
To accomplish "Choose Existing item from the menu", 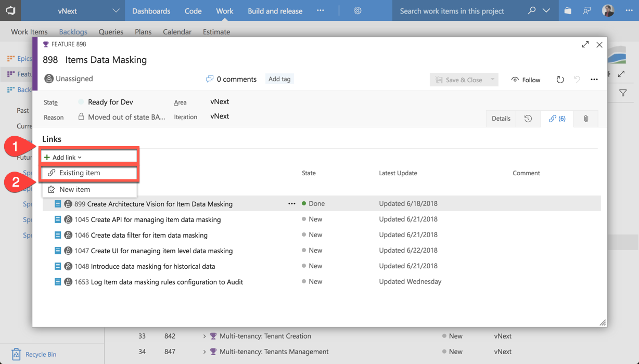I will [80, 173].
